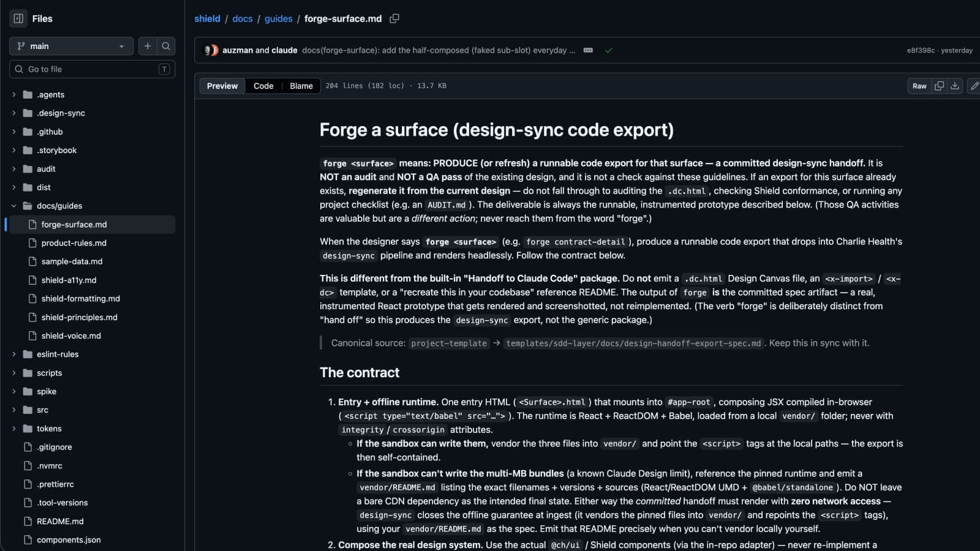Click the Raw button

click(x=919, y=86)
